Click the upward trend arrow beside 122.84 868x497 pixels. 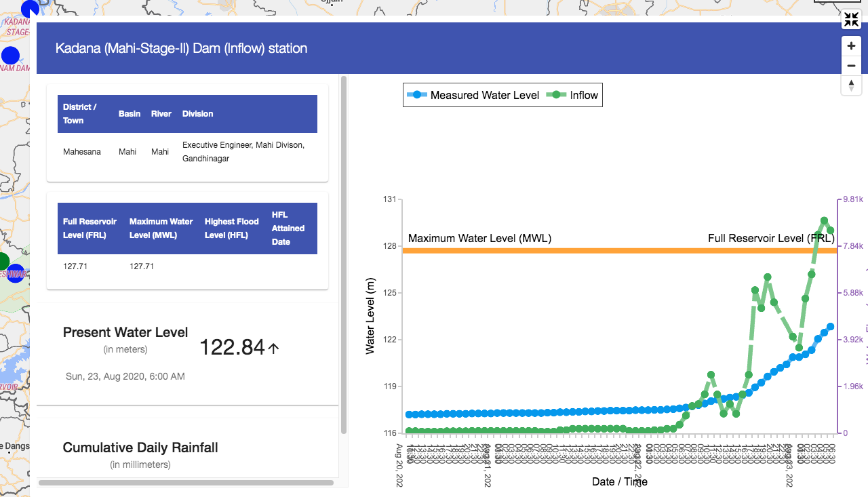click(x=273, y=348)
